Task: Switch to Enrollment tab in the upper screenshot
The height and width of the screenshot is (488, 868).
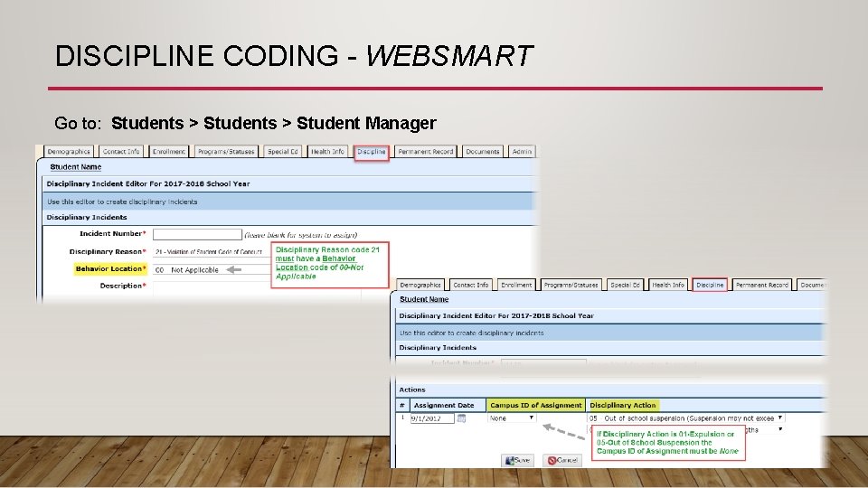Action: click(169, 151)
